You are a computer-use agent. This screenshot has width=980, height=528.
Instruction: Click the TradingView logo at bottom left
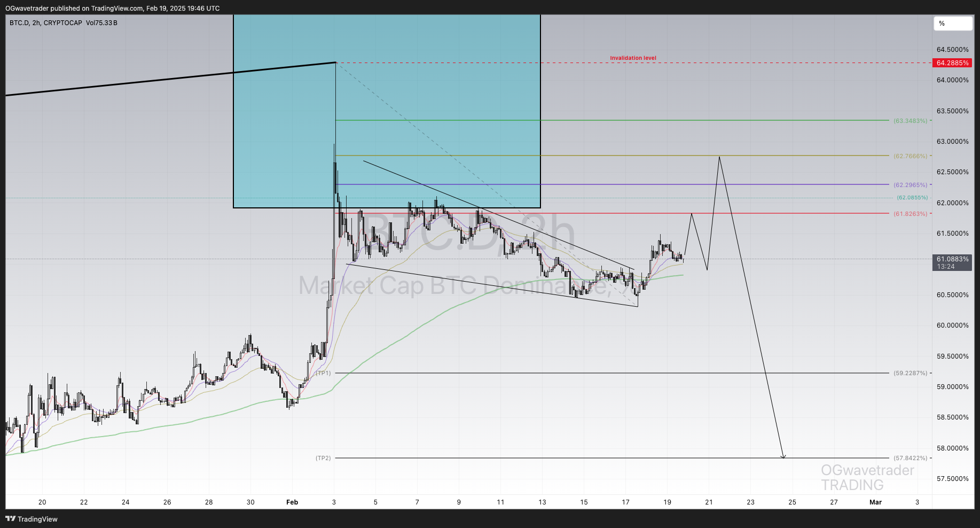32,519
